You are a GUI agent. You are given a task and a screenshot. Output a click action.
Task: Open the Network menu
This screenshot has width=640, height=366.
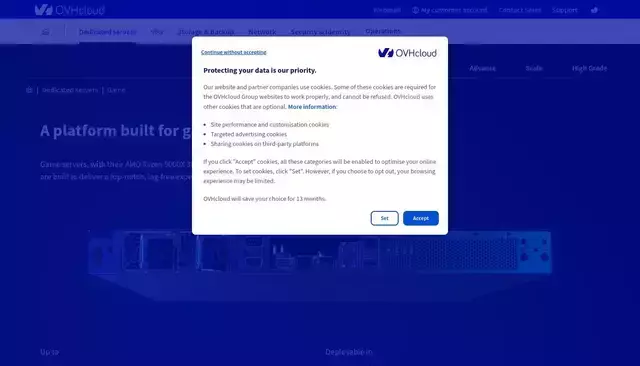[x=262, y=32]
